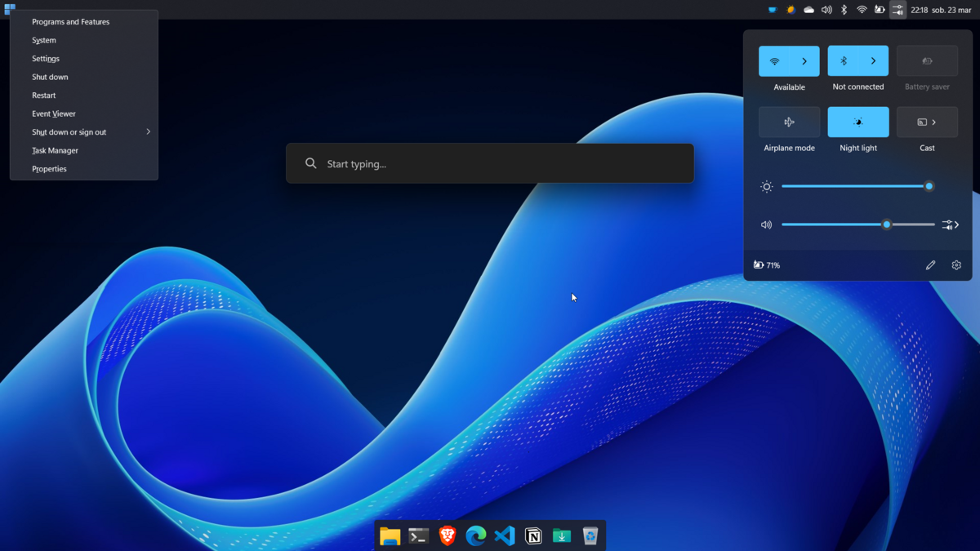980x551 pixels.
Task: Turn off the Night light tile
Action: point(858,122)
